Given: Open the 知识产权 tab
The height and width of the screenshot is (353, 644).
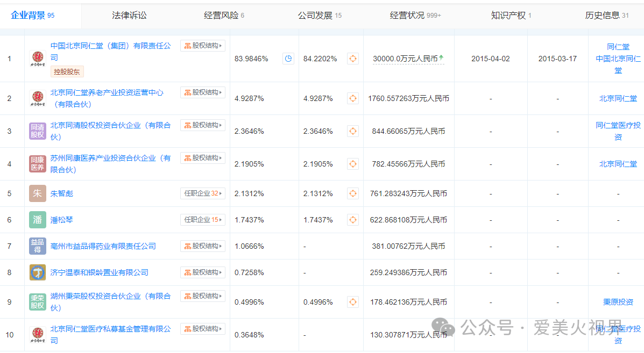Looking at the screenshot, I should tap(511, 16).
